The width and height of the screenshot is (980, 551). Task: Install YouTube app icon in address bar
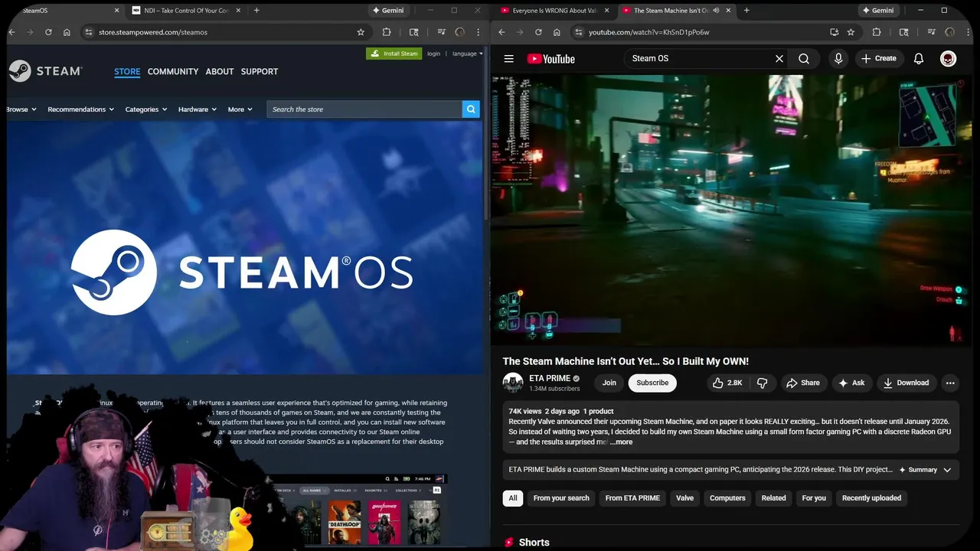(x=834, y=32)
